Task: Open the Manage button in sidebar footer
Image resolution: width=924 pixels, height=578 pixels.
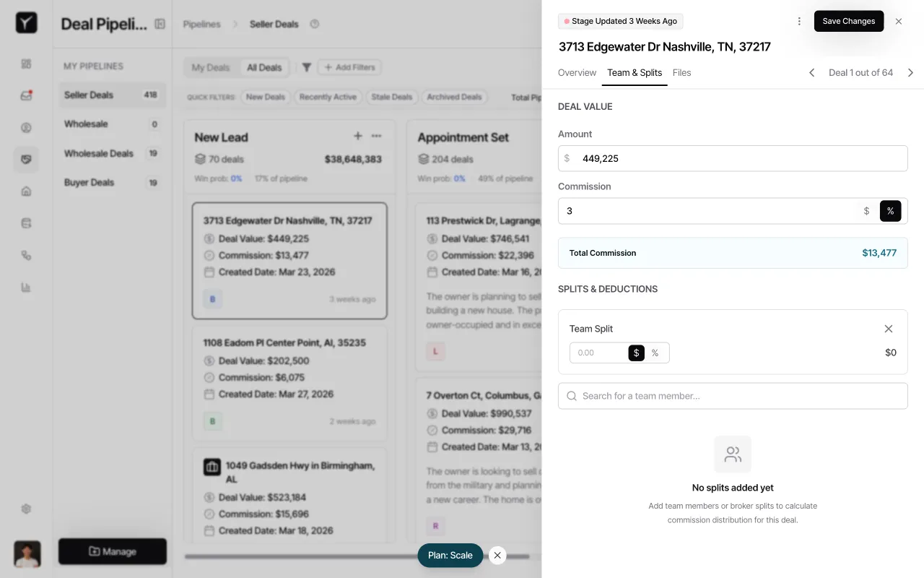Action: [112, 551]
